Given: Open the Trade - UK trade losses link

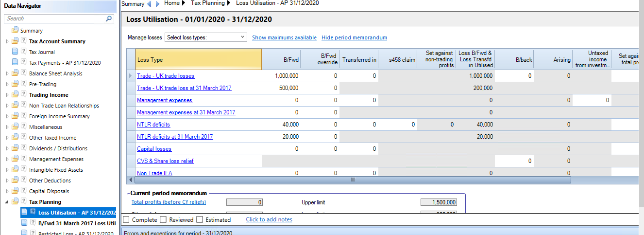Looking at the screenshot, I should (x=166, y=76).
